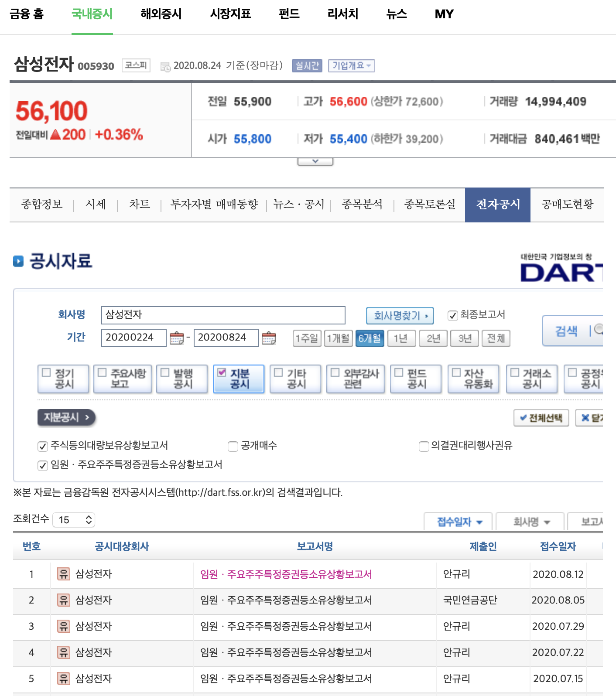The width and height of the screenshot is (616, 696).
Task: Open start date calendar picker icon
Action: (x=176, y=338)
